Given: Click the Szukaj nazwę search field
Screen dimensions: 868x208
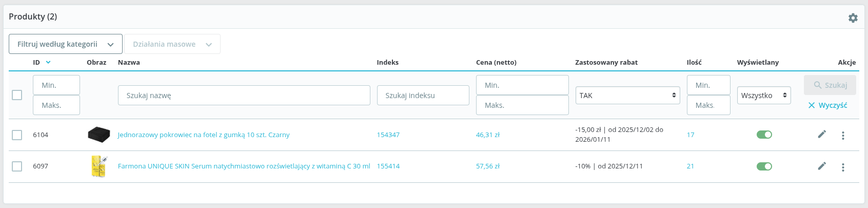Looking at the screenshot, I should (244, 96).
